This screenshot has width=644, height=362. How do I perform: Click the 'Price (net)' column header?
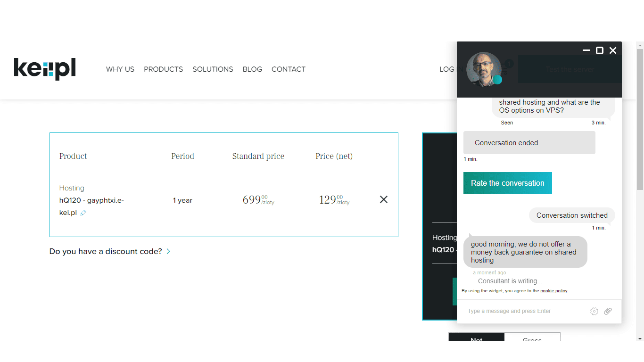coord(334,156)
